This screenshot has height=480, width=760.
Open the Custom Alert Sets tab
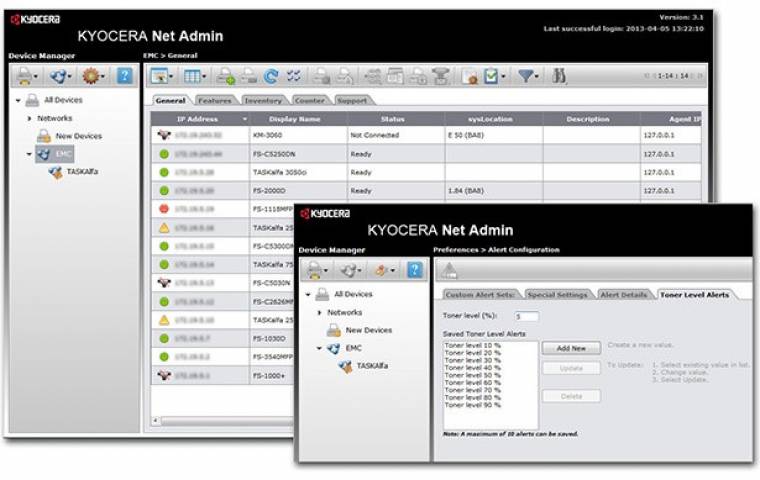(480, 294)
